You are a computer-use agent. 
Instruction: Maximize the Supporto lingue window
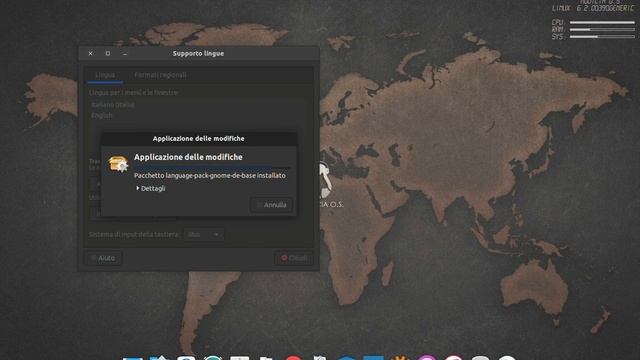(108, 53)
